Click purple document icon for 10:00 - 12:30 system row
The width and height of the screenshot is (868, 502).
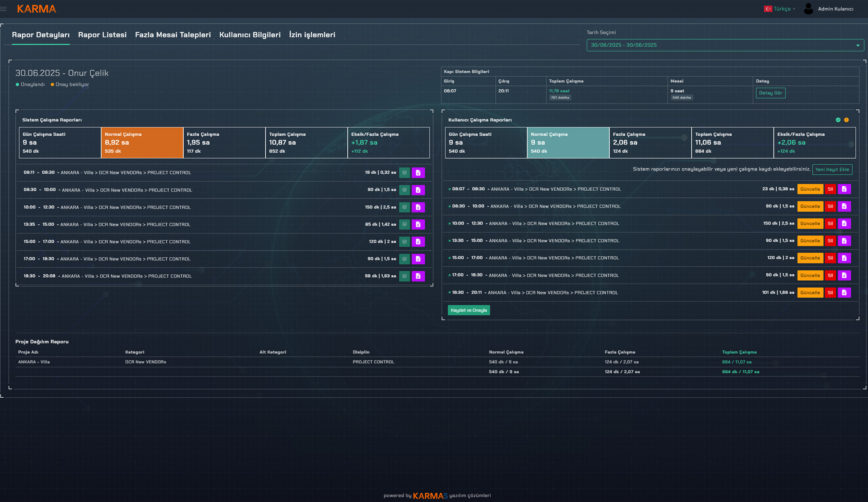[418, 207]
